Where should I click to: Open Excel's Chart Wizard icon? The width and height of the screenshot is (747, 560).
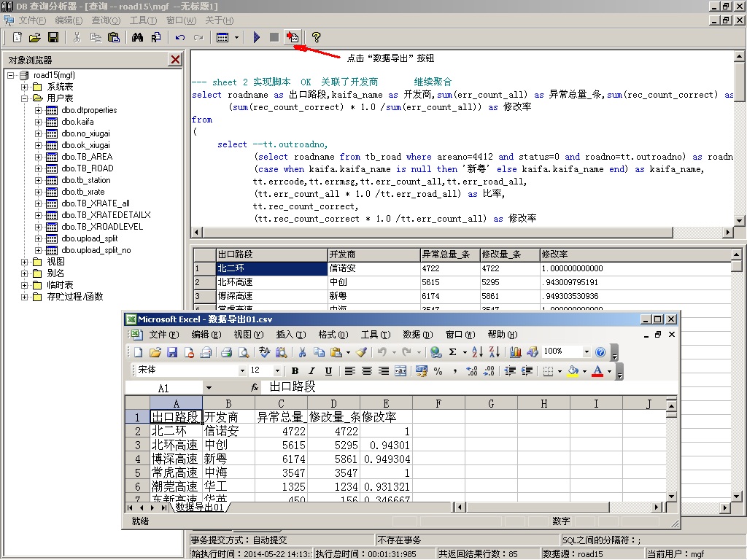(516, 352)
